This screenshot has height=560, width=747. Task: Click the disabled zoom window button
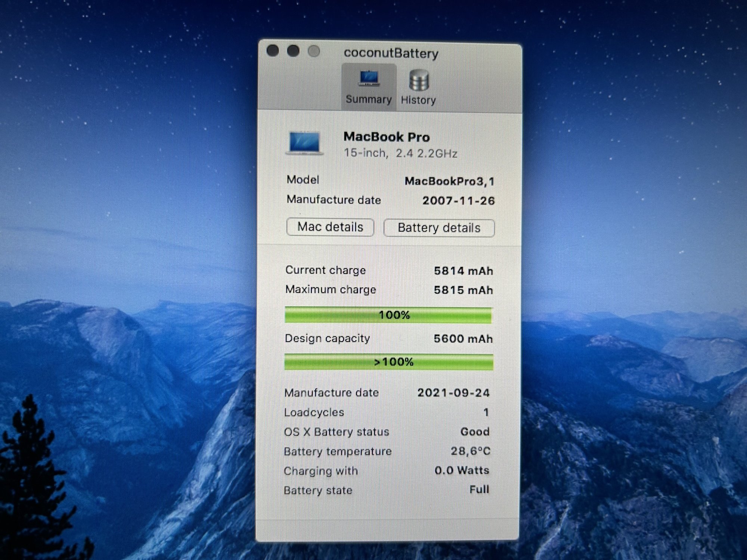[314, 51]
